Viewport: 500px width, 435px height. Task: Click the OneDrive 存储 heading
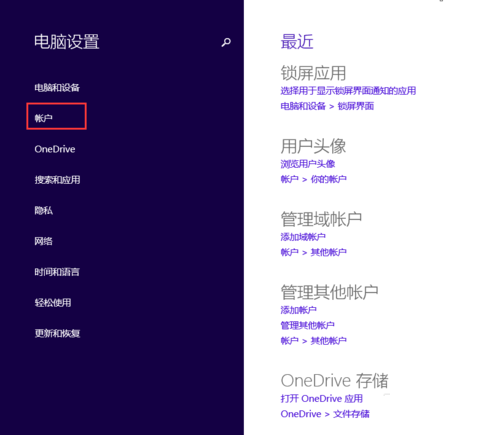334,381
